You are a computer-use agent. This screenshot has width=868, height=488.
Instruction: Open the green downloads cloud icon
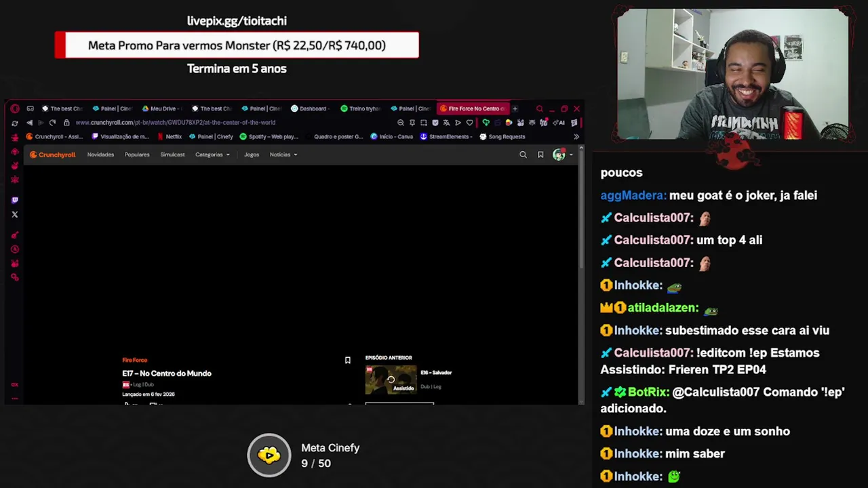[486, 123]
